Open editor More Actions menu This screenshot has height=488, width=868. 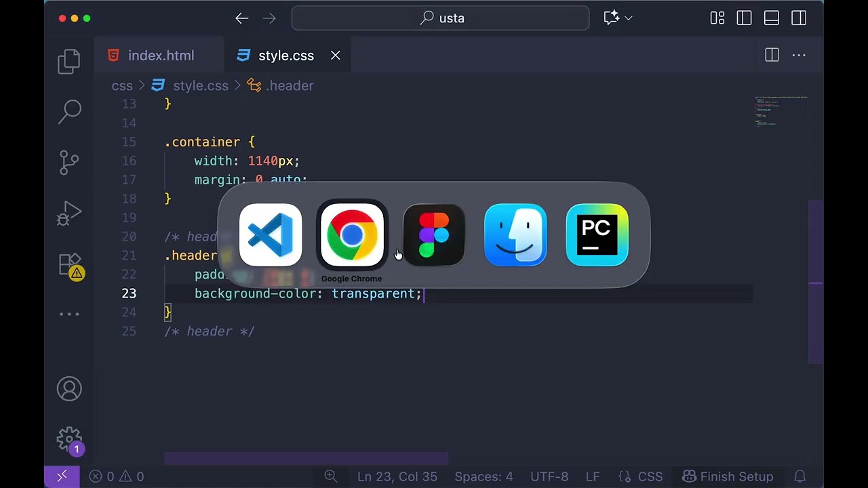tap(799, 55)
